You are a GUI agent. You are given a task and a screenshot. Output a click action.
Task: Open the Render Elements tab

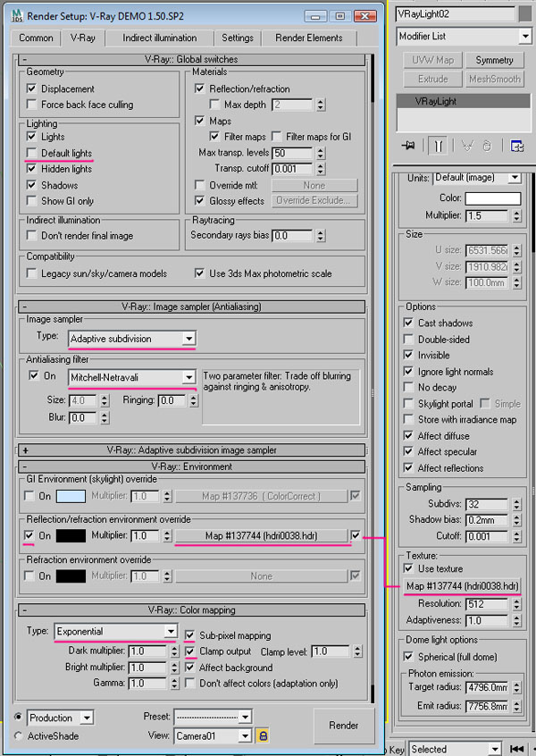pos(309,38)
